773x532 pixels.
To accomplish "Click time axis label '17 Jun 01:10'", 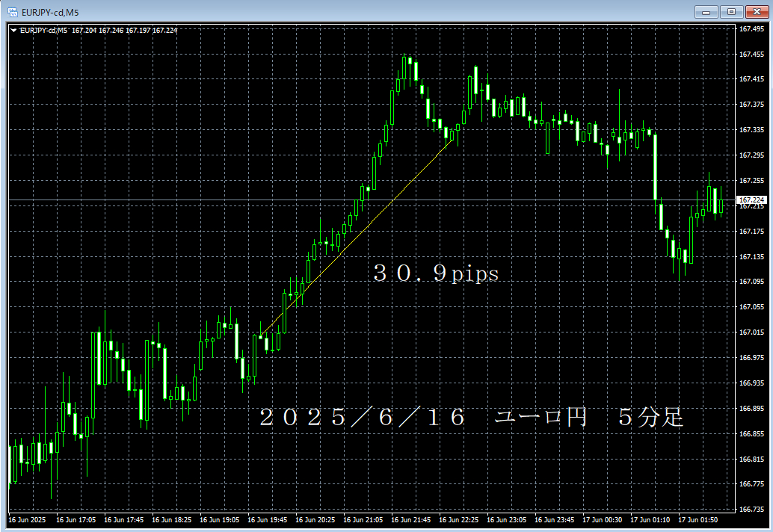I will click(650, 520).
